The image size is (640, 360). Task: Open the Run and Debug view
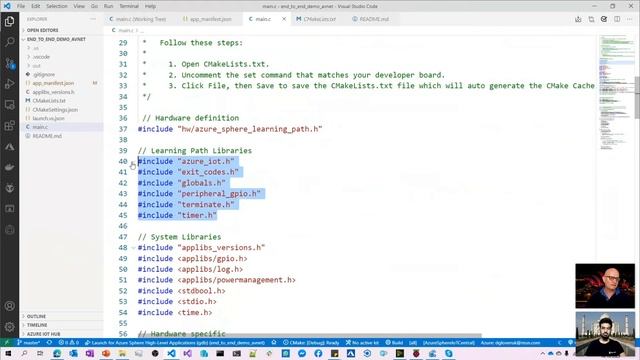pyautogui.click(x=9, y=84)
